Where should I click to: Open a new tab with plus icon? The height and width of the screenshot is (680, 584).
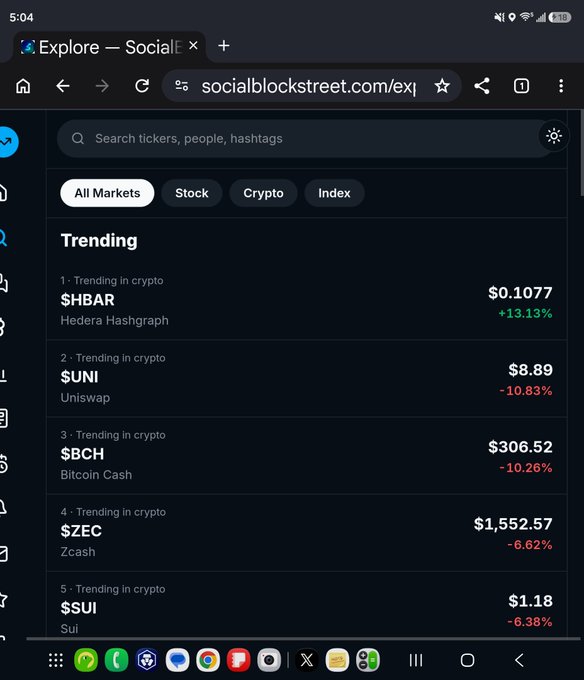224,46
